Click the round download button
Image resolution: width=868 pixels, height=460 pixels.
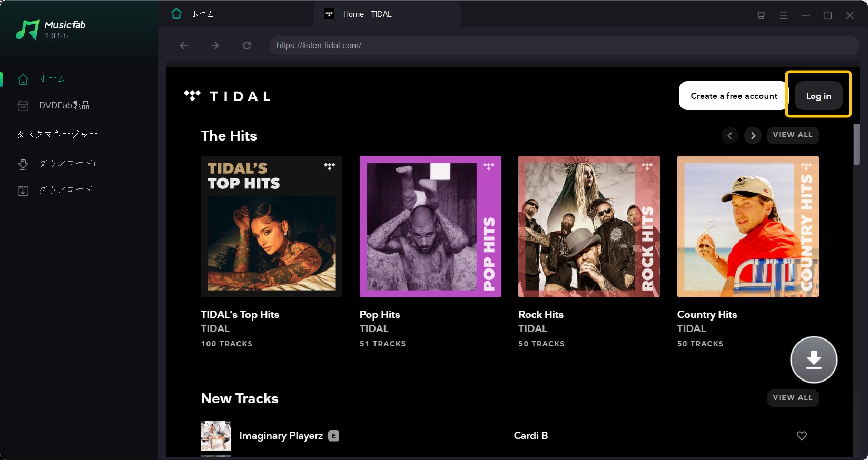814,359
